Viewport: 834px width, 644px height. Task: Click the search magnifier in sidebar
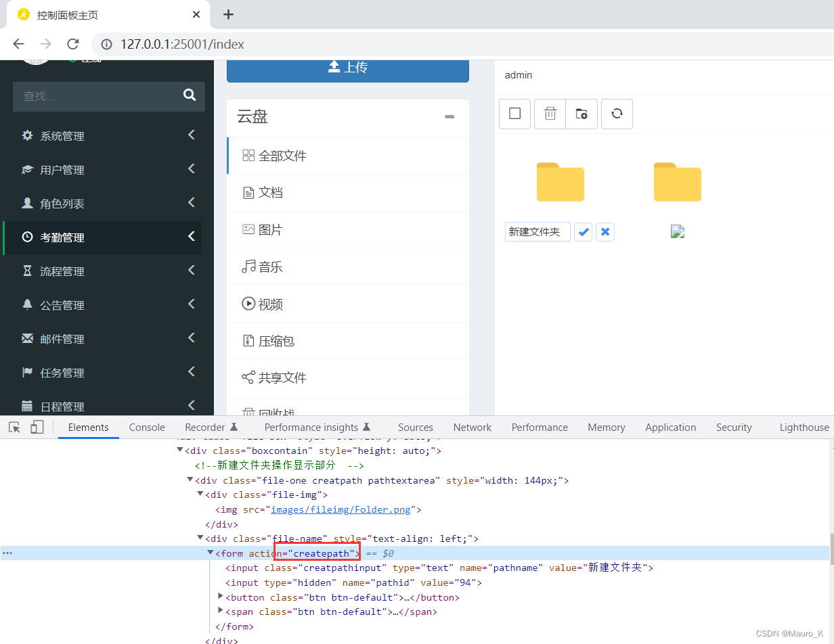click(190, 96)
